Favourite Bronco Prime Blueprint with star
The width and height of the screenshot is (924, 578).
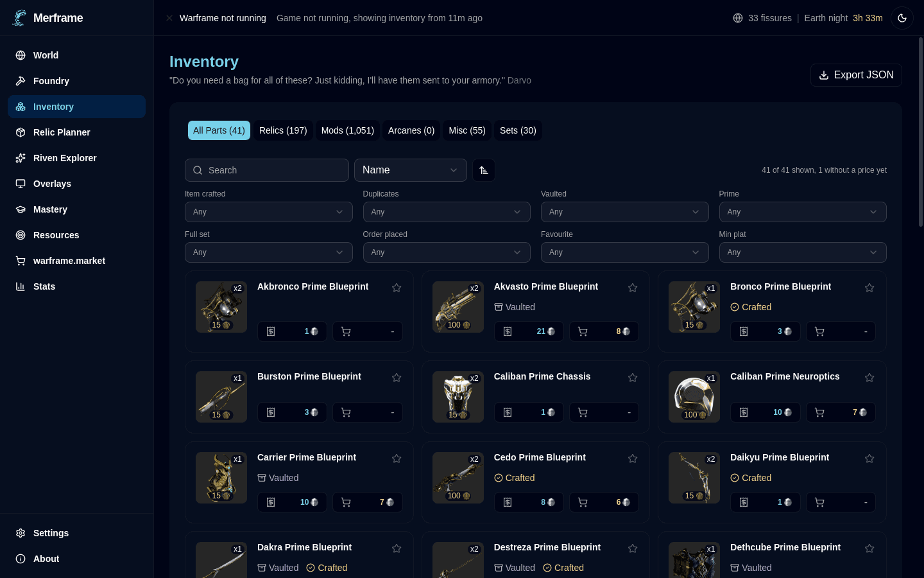pos(869,288)
